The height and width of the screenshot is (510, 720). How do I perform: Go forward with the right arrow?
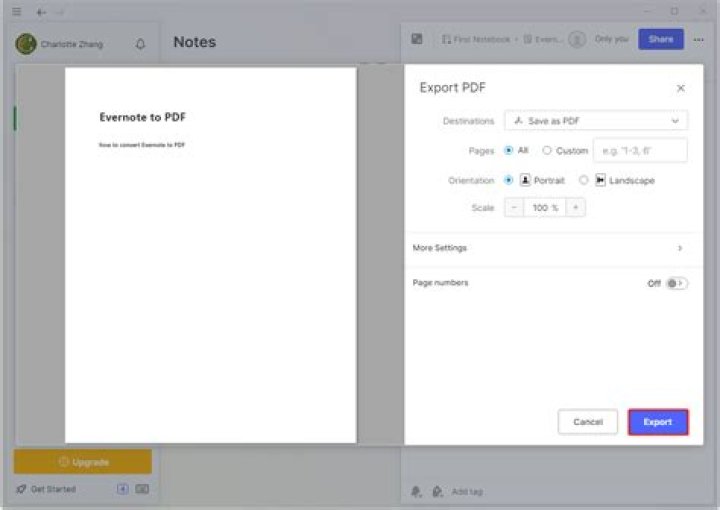click(60, 12)
